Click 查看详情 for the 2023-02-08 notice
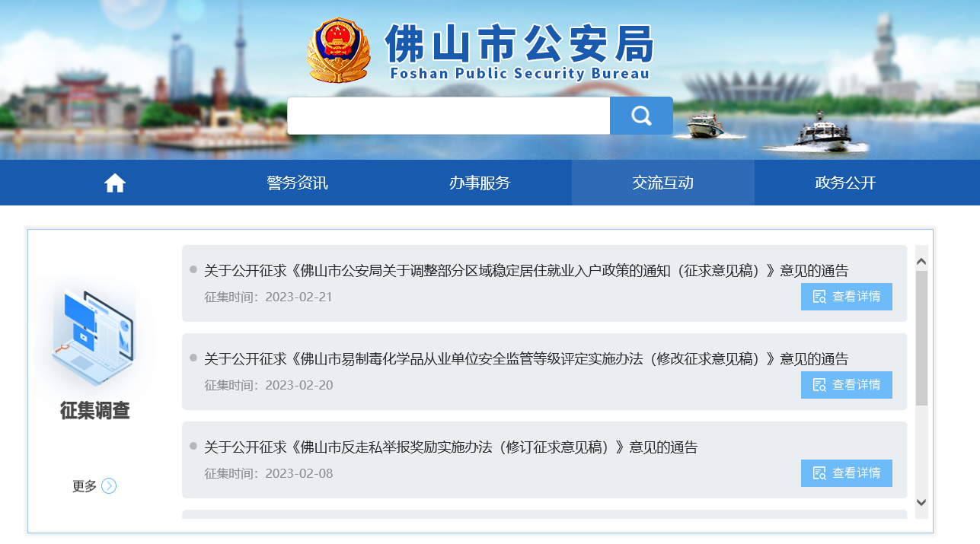The width and height of the screenshot is (980, 544). (847, 473)
